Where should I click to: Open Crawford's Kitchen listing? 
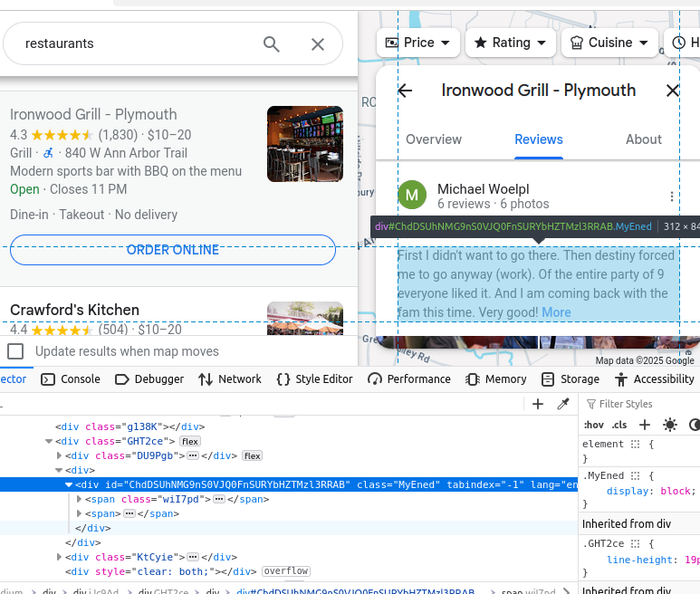[74, 310]
